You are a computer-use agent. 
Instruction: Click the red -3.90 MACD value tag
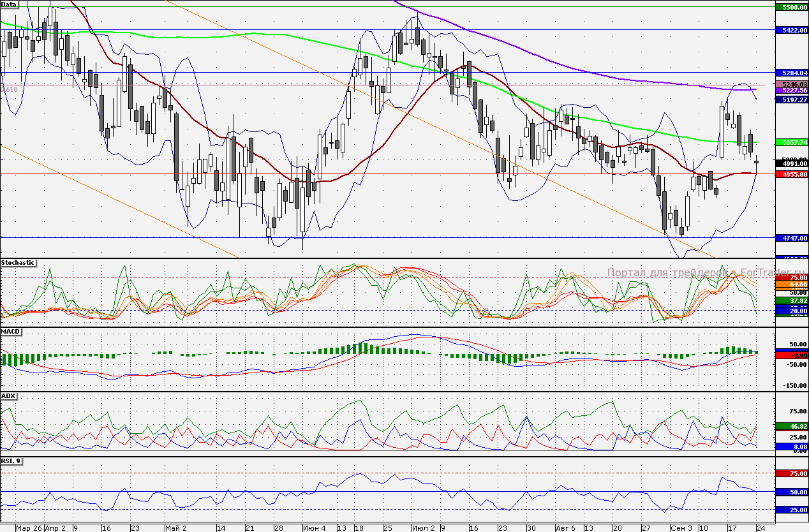point(791,354)
